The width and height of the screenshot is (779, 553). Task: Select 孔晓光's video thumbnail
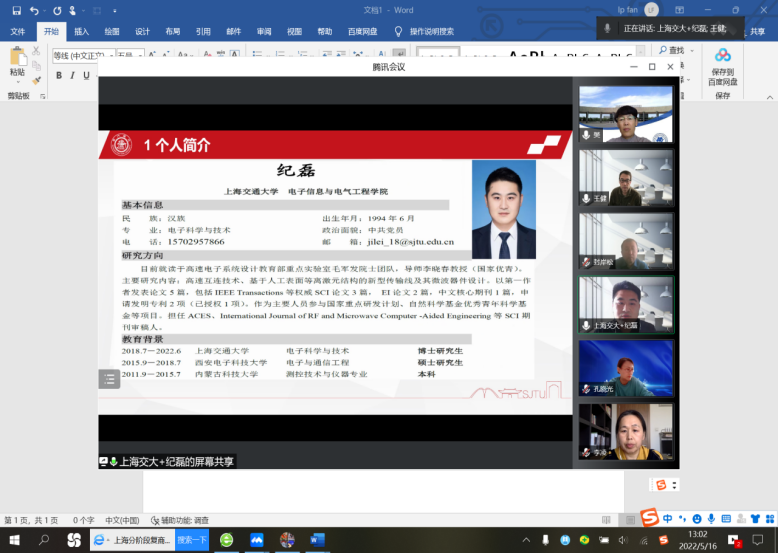[x=626, y=369]
